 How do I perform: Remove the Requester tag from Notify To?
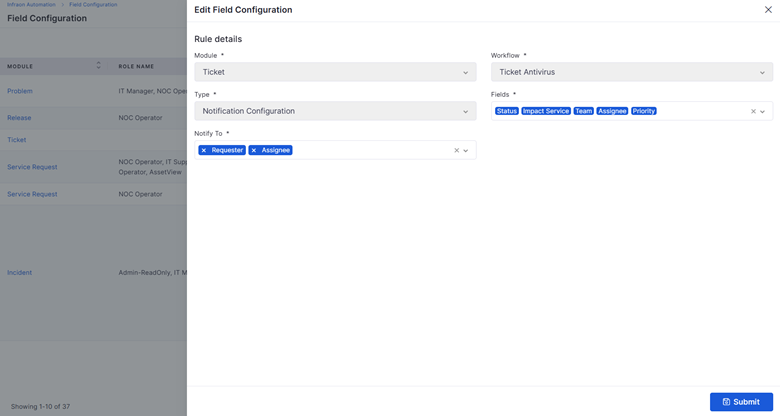click(204, 150)
